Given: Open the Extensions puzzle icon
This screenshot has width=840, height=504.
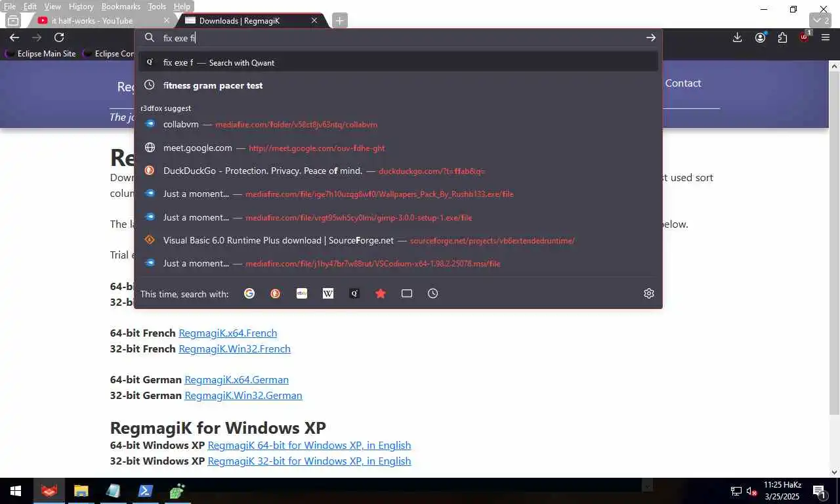Looking at the screenshot, I should 782,37.
